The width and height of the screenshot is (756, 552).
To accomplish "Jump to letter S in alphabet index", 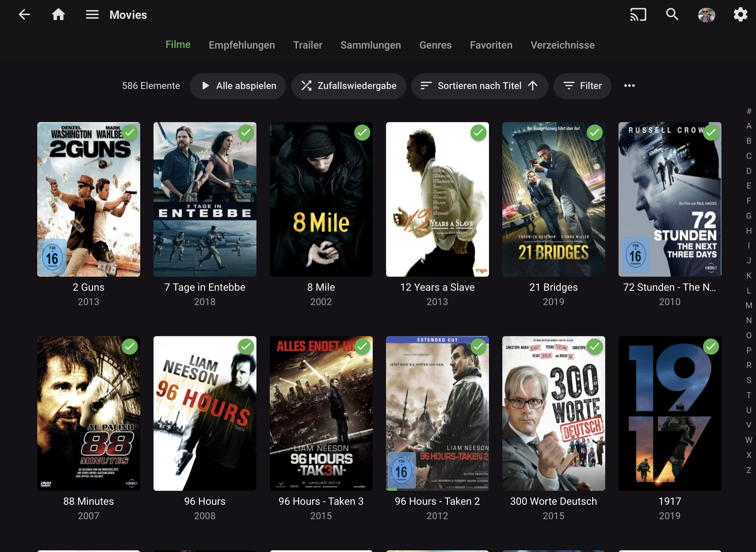I will 749,380.
